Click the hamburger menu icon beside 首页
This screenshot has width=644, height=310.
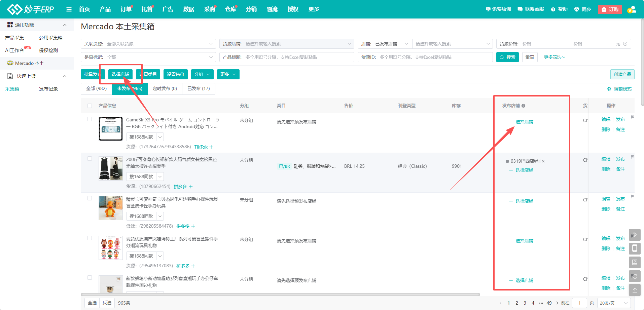pos(69,9)
